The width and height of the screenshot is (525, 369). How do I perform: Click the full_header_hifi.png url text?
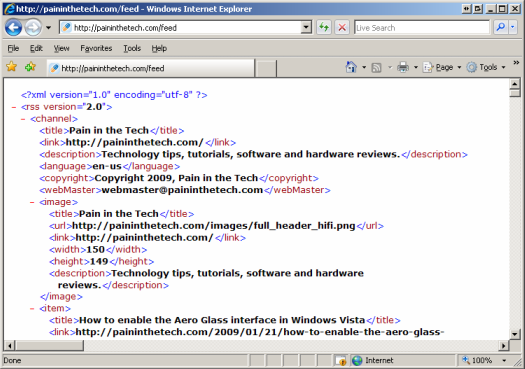tap(214, 226)
